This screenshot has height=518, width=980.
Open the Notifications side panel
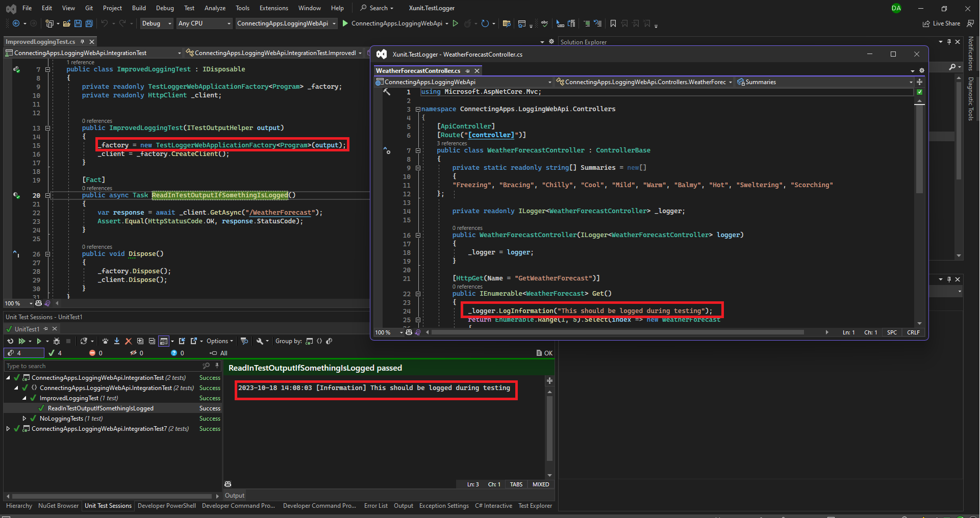[971, 54]
